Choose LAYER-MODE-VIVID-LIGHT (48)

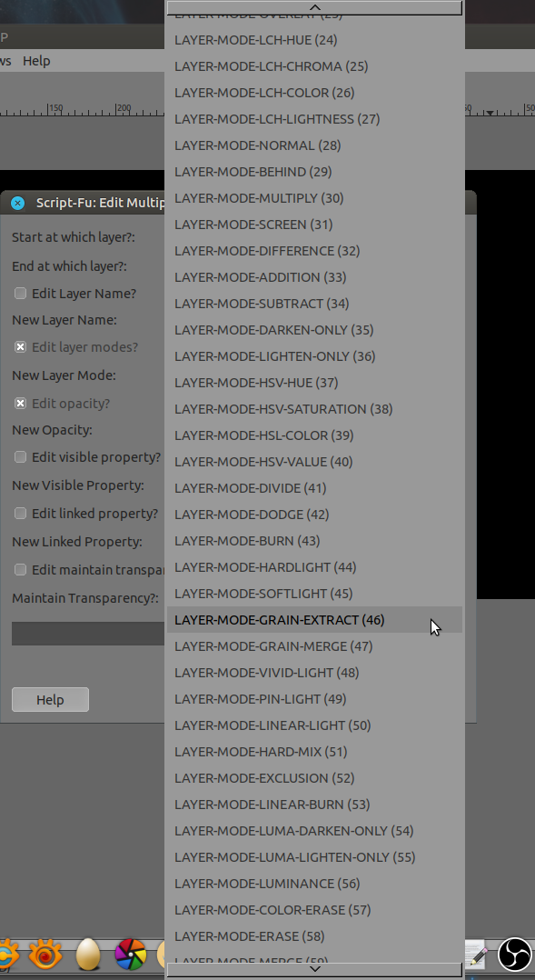314,673
